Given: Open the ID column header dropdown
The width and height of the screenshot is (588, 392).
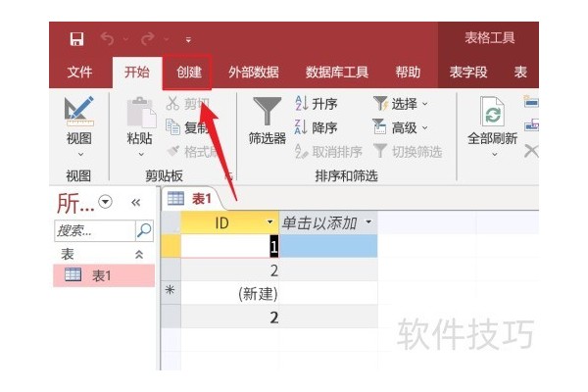Looking at the screenshot, I should click(x=269, y=222).
